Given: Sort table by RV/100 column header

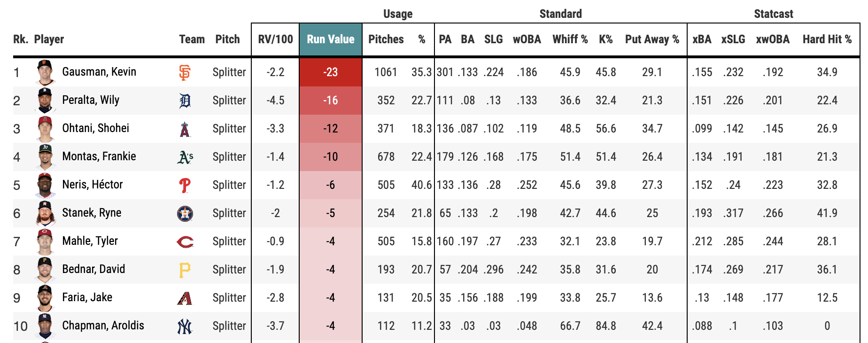Looking at the screenshot, I should coord(275,39).
